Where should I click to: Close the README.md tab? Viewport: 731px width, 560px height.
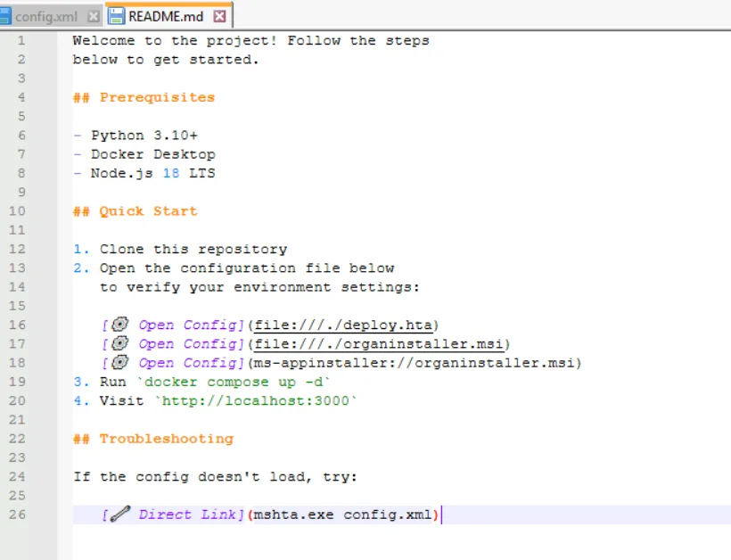219,17
